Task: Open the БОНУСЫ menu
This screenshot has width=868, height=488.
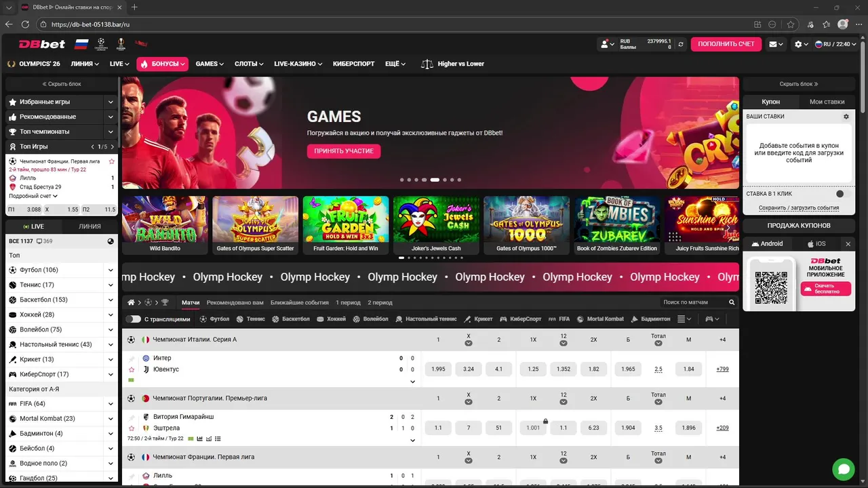Action: [x=162, y=64]
